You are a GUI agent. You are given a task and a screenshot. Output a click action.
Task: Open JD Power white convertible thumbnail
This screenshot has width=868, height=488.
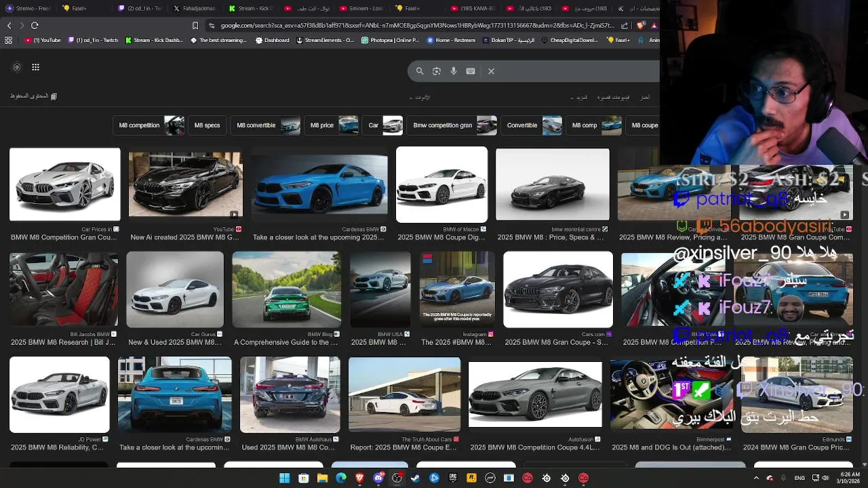point(60,394)
